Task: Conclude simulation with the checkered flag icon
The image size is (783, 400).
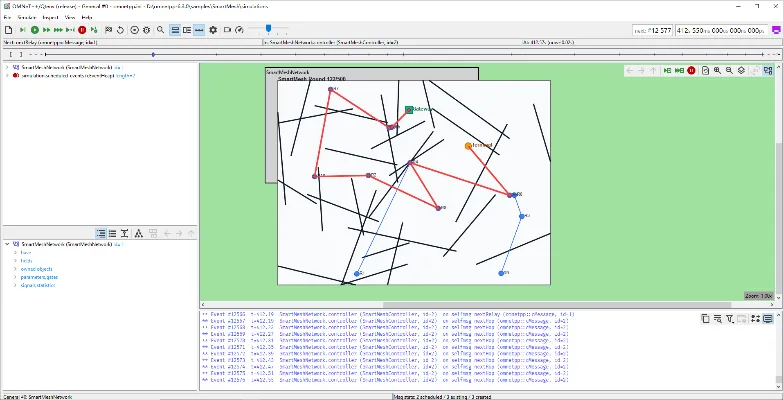Action: point(108,30)
